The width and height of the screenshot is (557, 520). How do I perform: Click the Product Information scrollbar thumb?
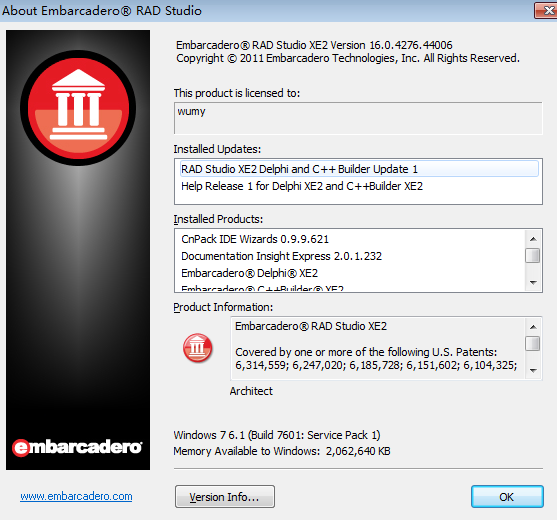coord(533,343)
